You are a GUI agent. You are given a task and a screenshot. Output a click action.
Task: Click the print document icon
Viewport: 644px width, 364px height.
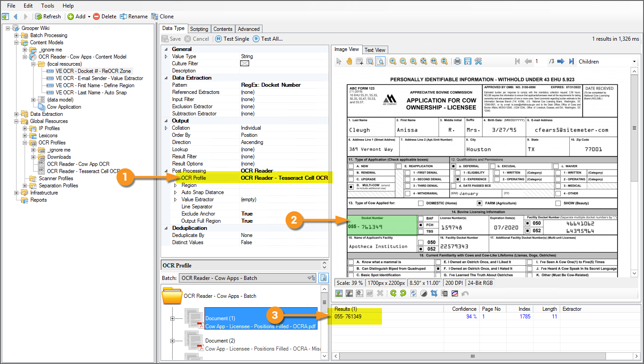pyautogui.click(x=457, y=61)
